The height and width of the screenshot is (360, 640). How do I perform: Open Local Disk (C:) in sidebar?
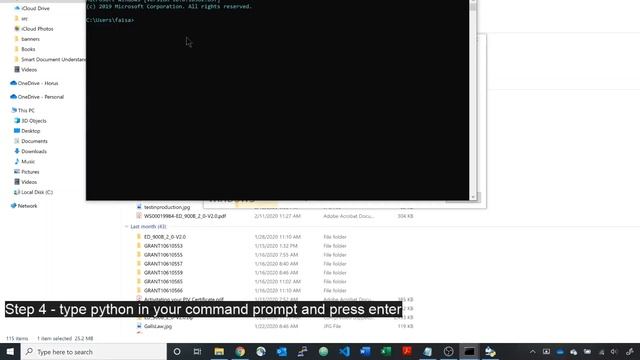[x=37, y=192]
